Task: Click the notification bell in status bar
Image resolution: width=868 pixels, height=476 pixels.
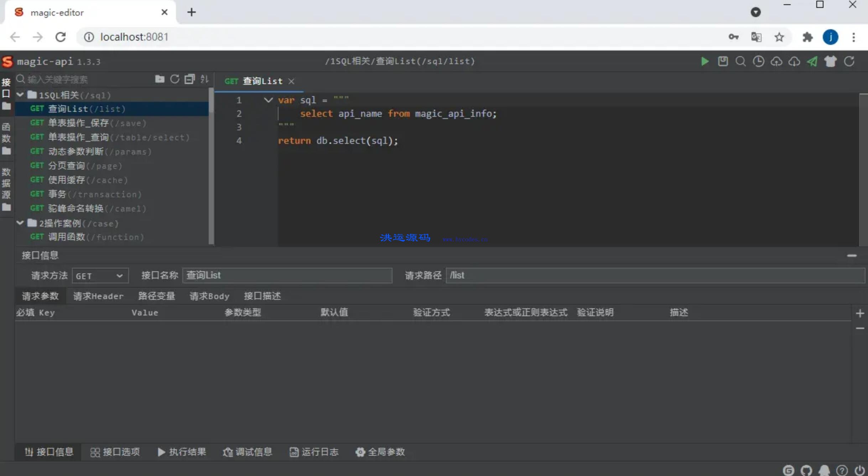Action: (x=824, y=470)
